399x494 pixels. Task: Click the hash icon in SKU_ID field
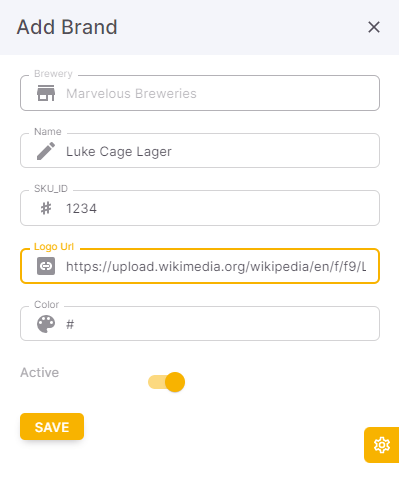46,208
